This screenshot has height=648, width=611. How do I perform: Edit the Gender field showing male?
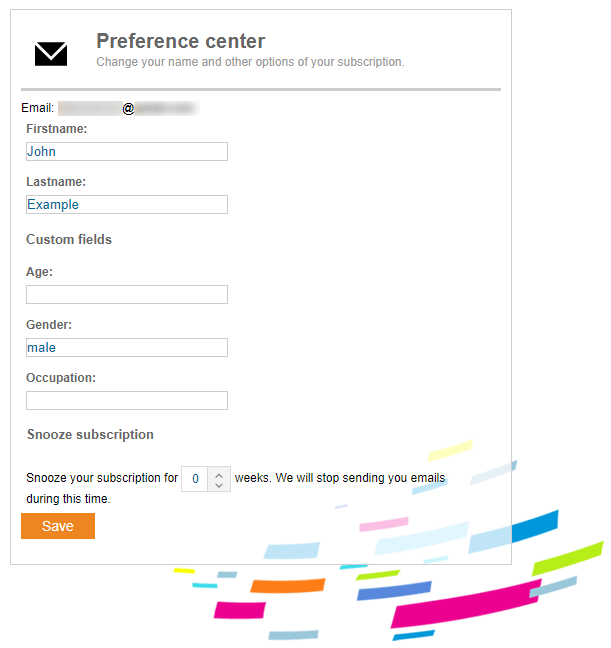pyautogui.click(x=127, y=348)
